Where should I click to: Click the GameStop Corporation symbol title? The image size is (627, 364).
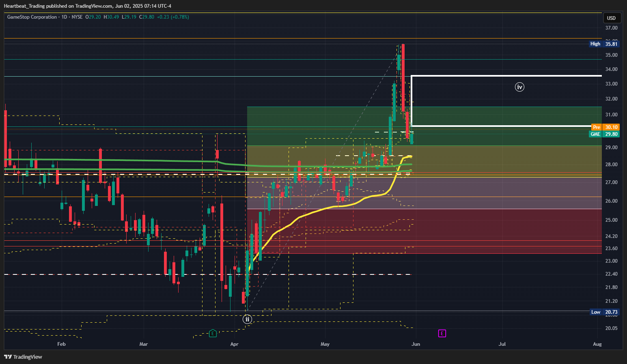click(x=32, y=17)
